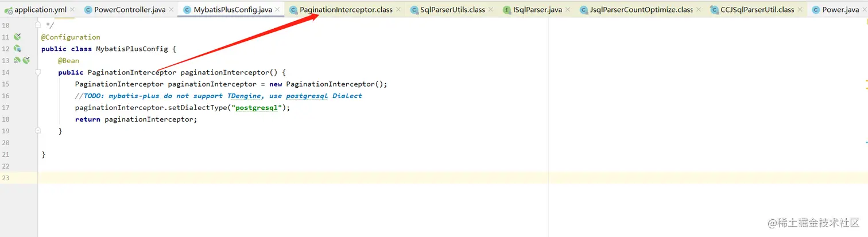Close the SqlParserUtils.class tab
Screen dimensions: 868x237
[491, 10]
